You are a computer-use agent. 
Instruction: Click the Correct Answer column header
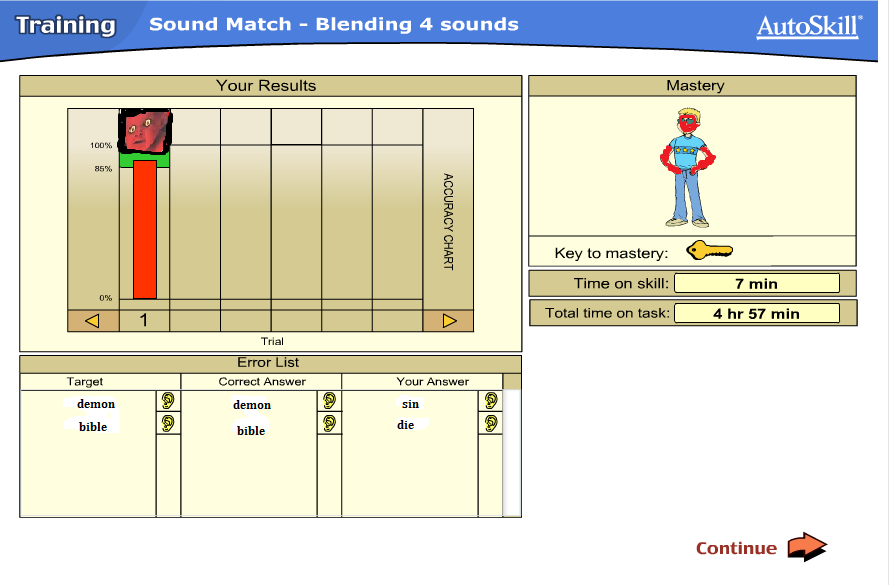[262, 381]
